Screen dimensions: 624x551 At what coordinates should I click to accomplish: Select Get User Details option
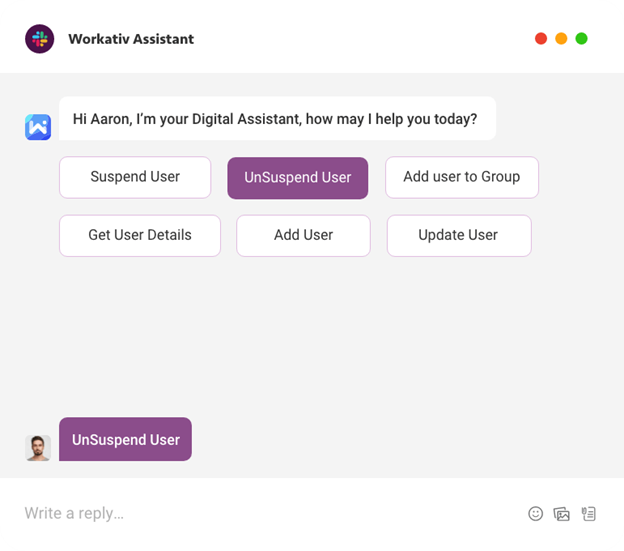tap(140, 235)
